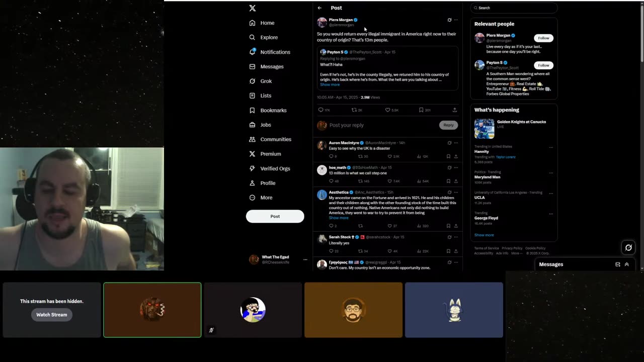The image size is (644, 362).
Task: Like Sarah Stock's reply
Action: pyautogui.click(x=389, y=251)
